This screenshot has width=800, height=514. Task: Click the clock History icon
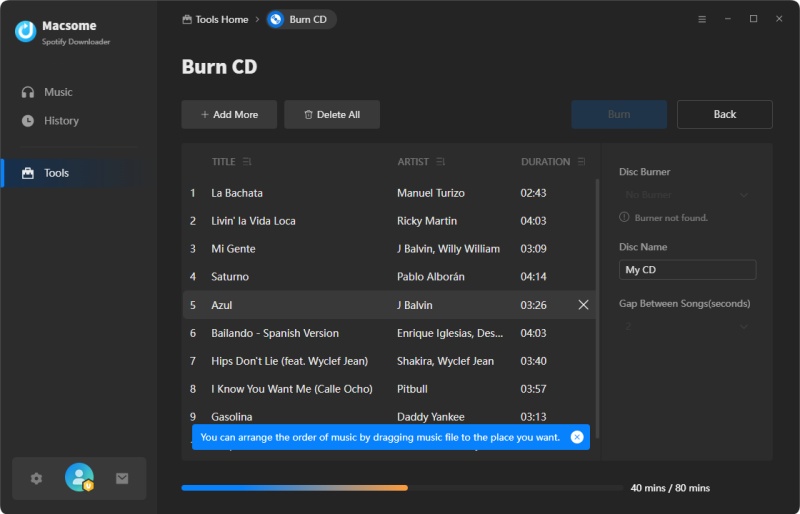(x=28, y=120)
